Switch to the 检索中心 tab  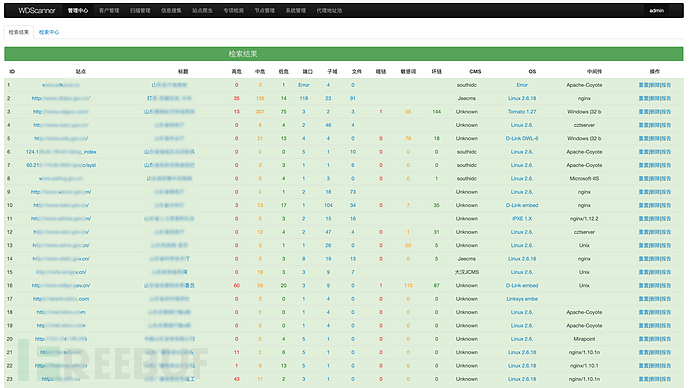(x=49, y=32)
